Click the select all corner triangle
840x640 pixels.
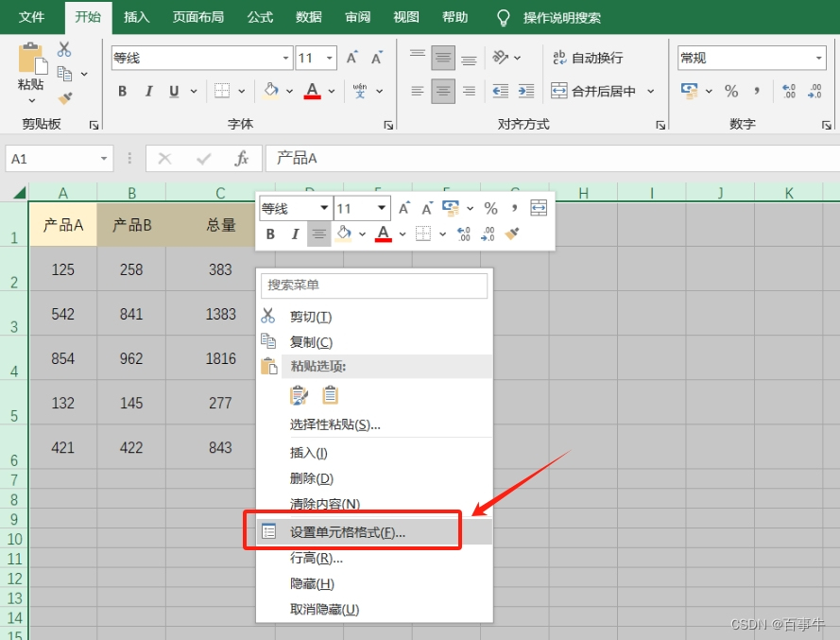tap(20, 193)
